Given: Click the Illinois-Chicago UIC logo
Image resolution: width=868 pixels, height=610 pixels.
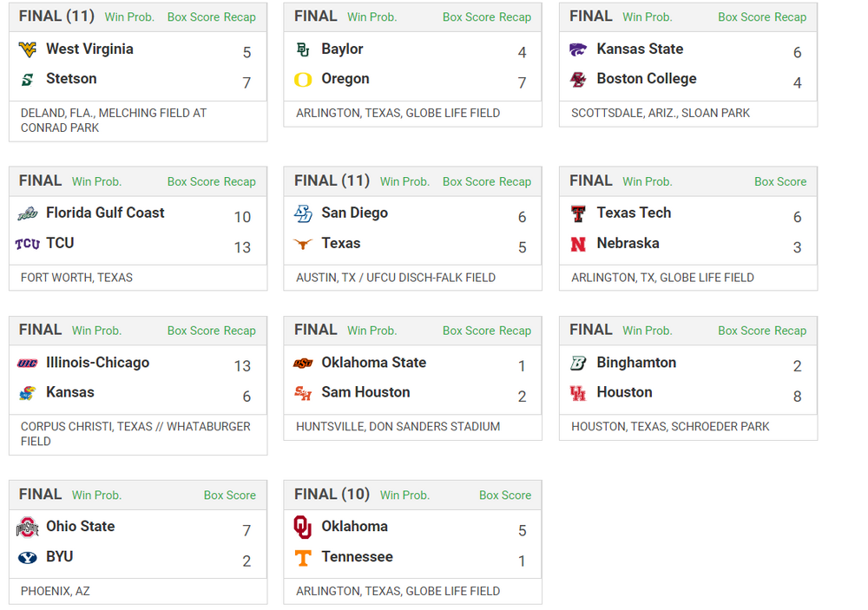Looking at the screenshot, I should (x=28, y=363).
